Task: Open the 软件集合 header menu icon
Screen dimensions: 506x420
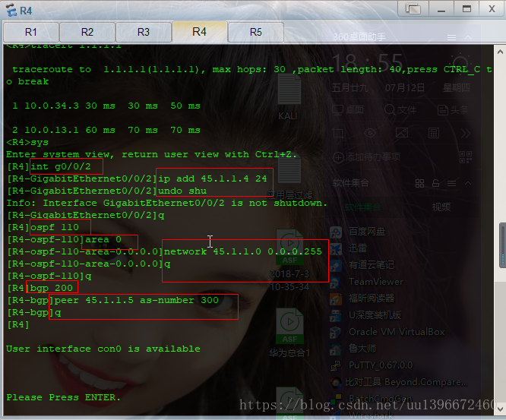Action: [451, 184]
